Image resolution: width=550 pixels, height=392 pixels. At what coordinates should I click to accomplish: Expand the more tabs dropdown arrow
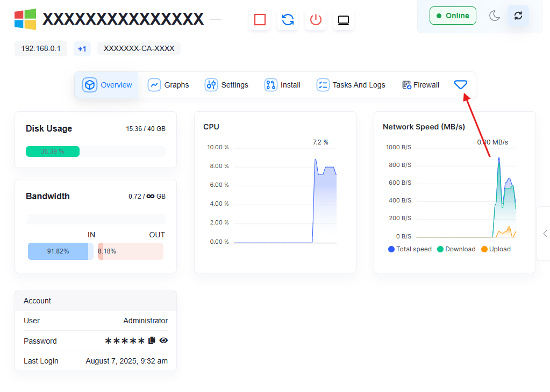point(461,84)
